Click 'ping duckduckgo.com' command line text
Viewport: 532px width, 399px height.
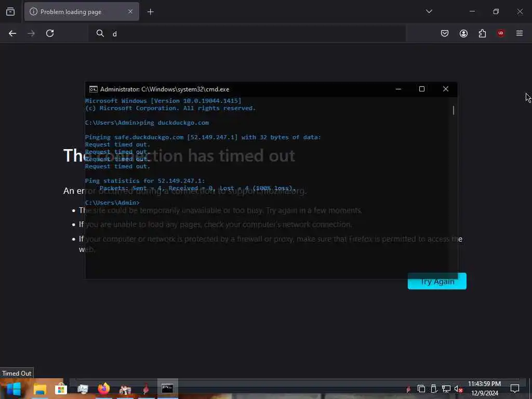174,123
